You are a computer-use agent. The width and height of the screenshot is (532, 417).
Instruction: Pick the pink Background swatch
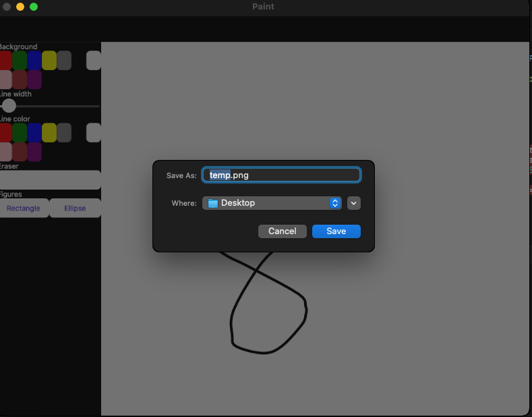coord(5,80)
